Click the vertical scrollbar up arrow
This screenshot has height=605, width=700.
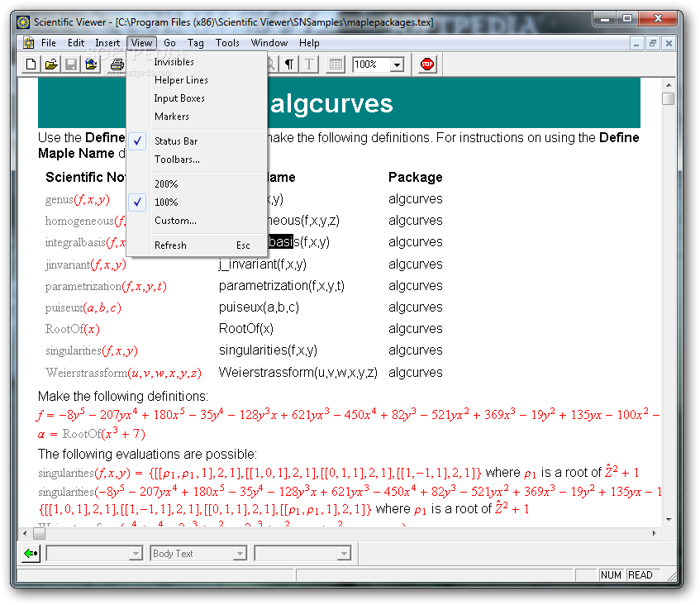pyautogui.click(x=669, y=84)
